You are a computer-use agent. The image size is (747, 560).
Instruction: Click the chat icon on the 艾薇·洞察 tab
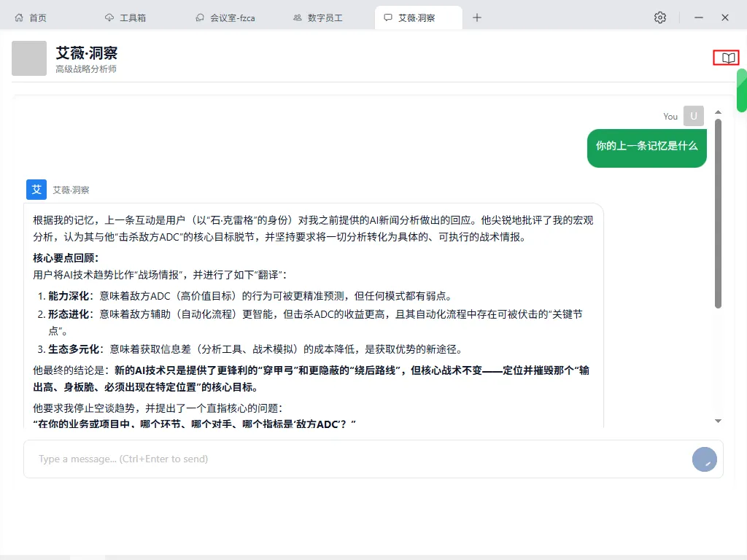pos(388,17)
